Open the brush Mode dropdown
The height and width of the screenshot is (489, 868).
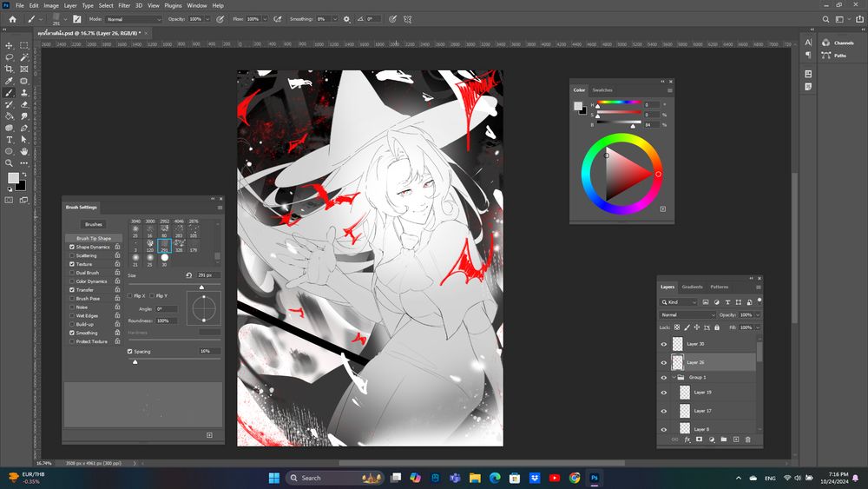pos(134,19)
